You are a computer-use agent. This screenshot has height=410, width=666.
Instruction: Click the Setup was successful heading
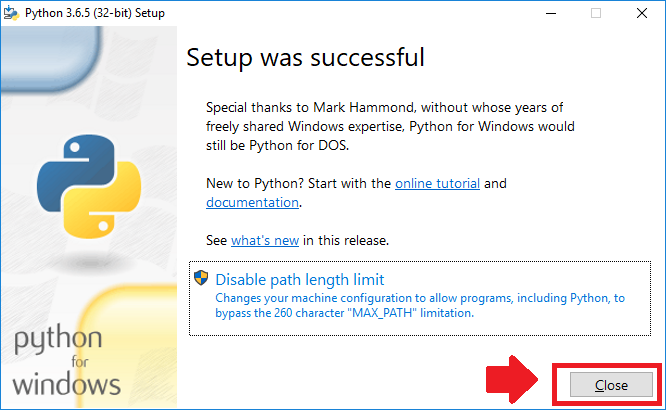pos(305,57)
